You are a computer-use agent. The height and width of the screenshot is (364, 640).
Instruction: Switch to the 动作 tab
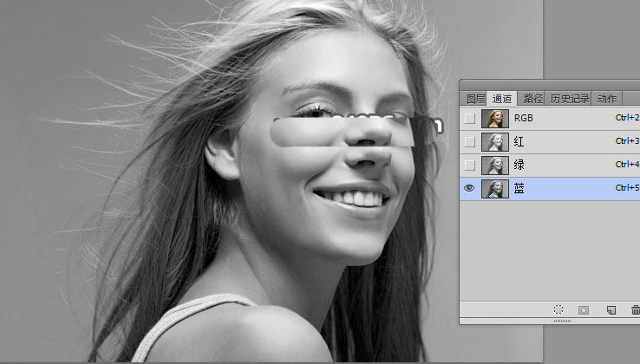click(606, 99)
